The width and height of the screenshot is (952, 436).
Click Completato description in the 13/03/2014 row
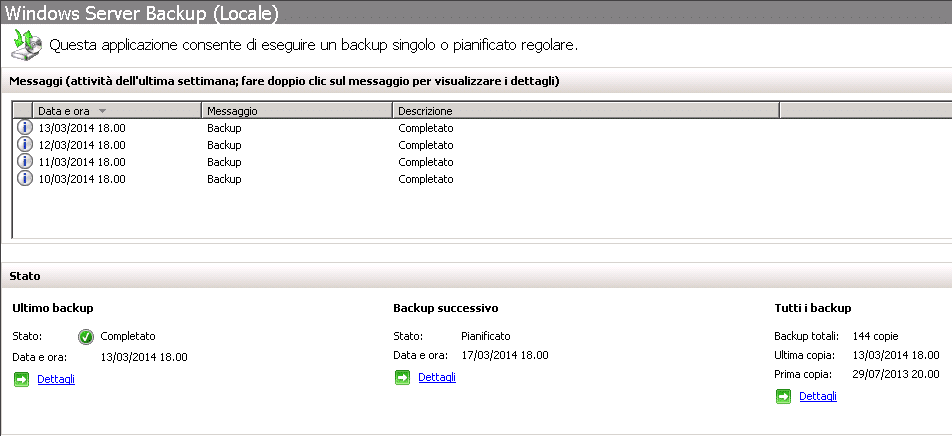click(x=426, y=128)
